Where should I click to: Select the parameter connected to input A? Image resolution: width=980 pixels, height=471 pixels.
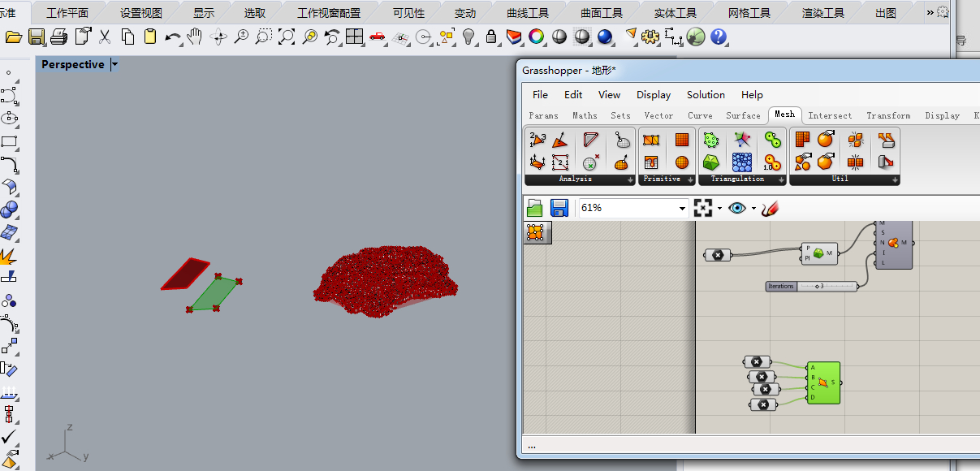[x=757, y=362]
